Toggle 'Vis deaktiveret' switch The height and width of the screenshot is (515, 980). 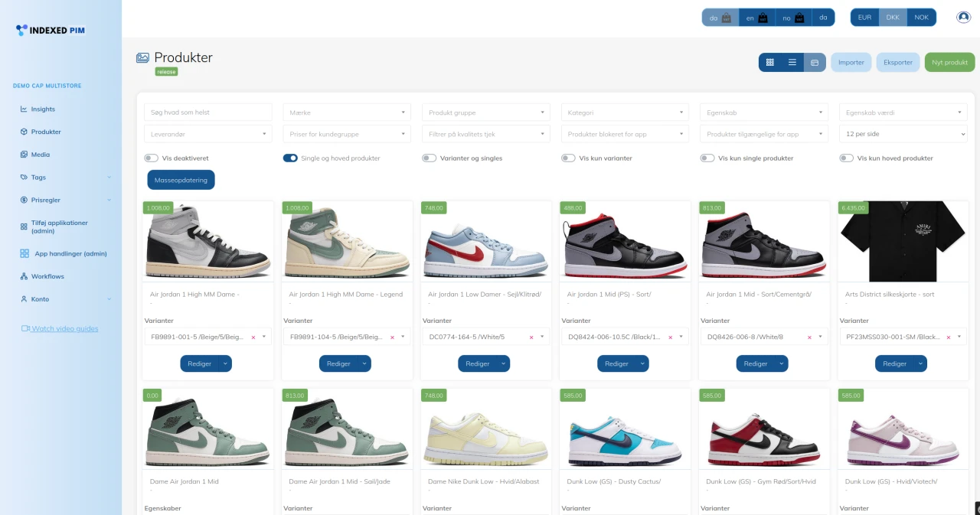pyautogui.click(x=151, y=158)
